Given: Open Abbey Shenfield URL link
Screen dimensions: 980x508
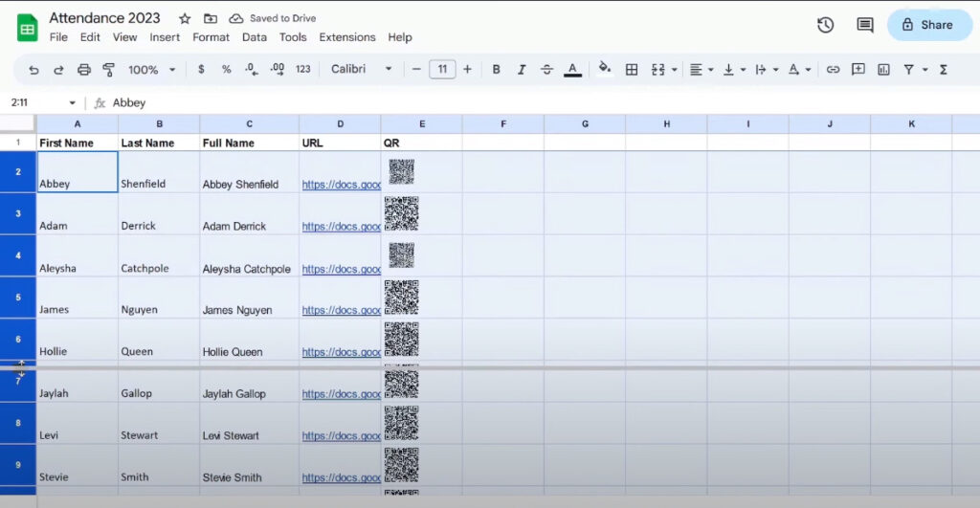Looking at the screenshot, I should pos(342,185).
